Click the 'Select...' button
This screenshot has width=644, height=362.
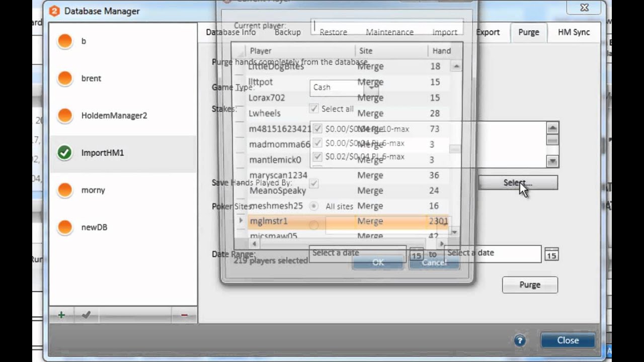[x=518, y=183]
